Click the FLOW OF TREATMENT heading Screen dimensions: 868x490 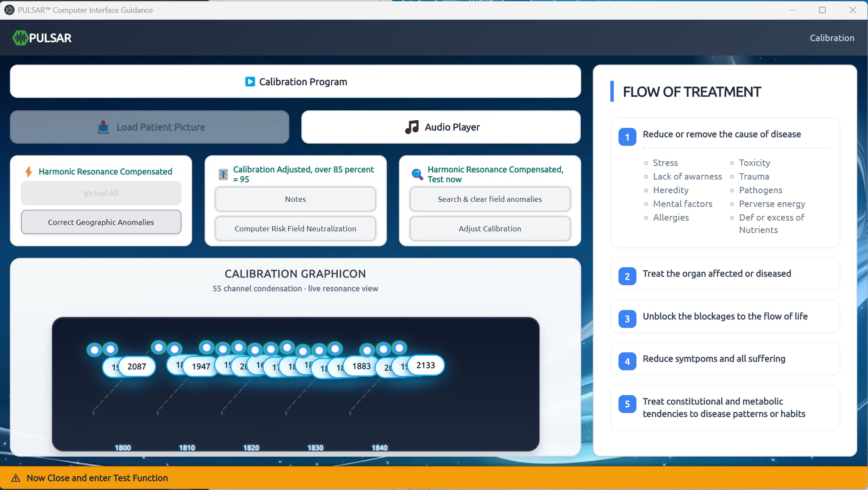[x=692, y=92]
